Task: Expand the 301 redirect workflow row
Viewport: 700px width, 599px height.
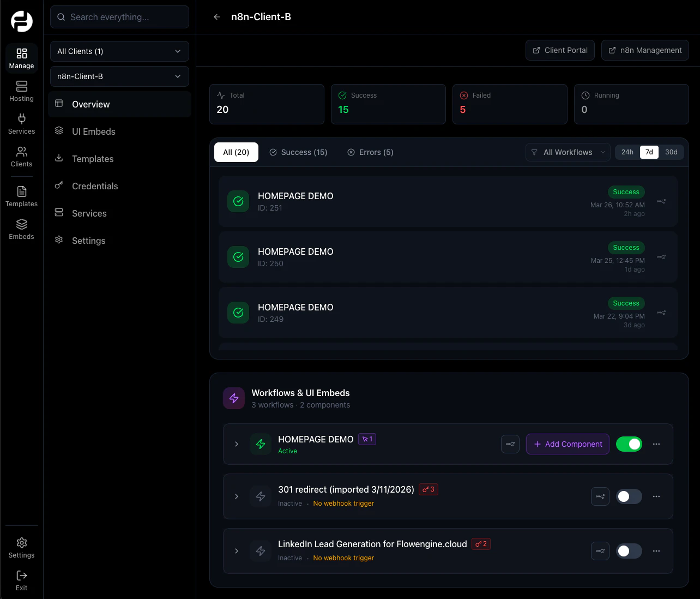Action: (236, 496)
